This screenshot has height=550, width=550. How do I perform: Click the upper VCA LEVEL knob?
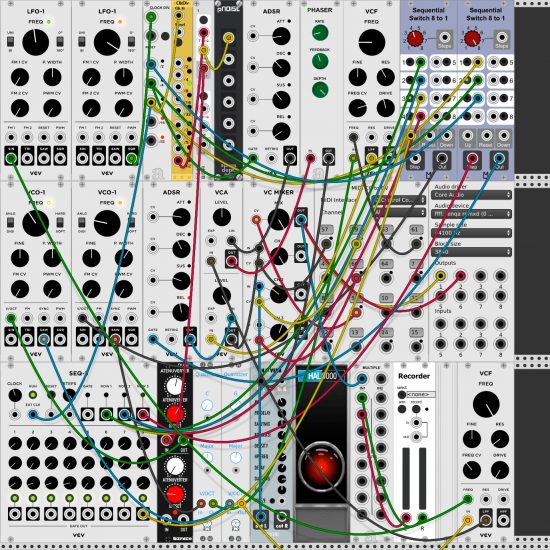tap(222, 217)
